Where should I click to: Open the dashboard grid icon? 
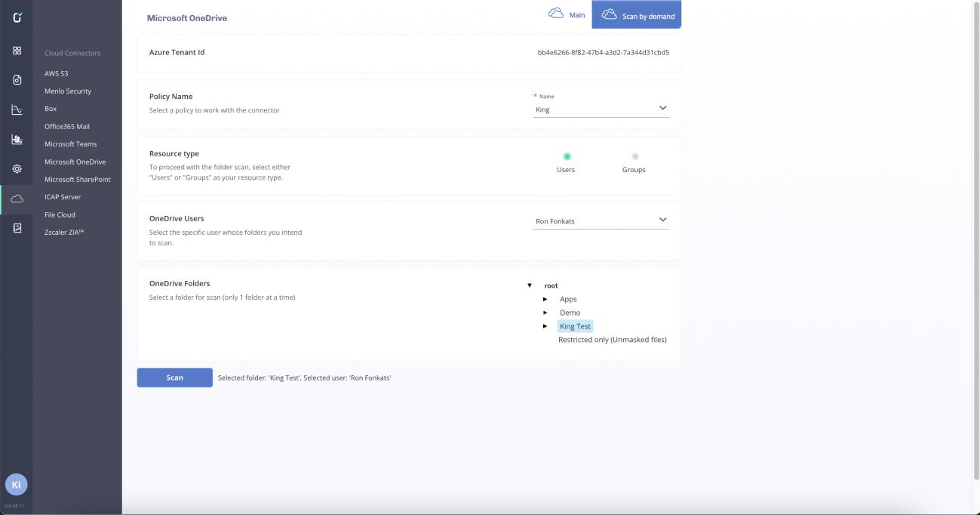[x=17, y=51]
